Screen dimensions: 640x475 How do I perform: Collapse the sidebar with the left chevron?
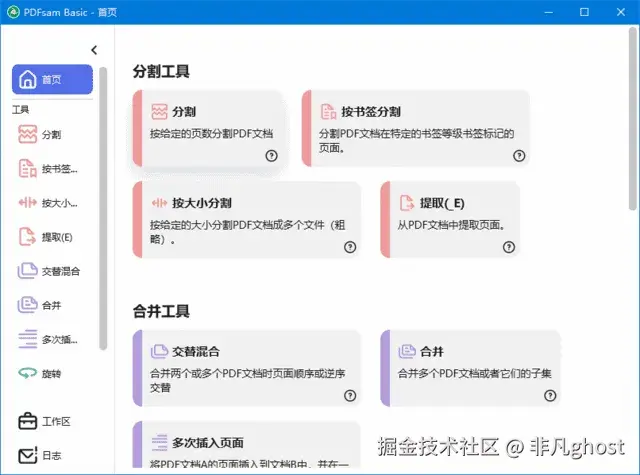(94, 50)
